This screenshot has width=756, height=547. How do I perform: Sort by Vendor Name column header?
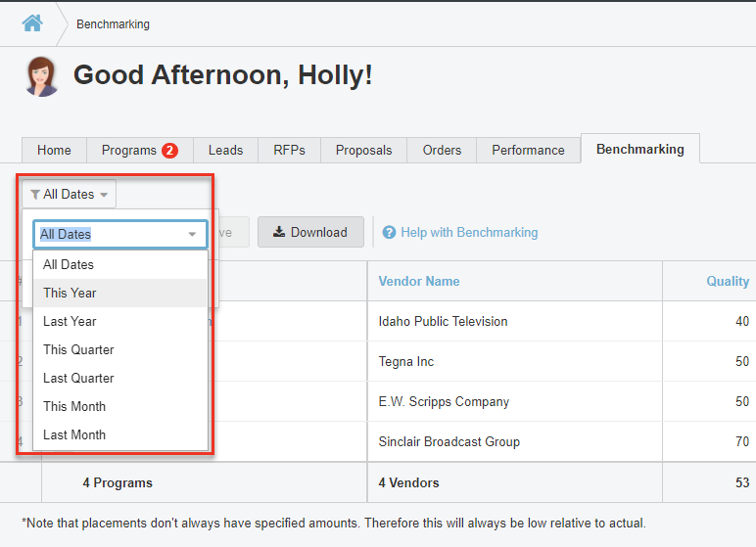click(419, 282)
